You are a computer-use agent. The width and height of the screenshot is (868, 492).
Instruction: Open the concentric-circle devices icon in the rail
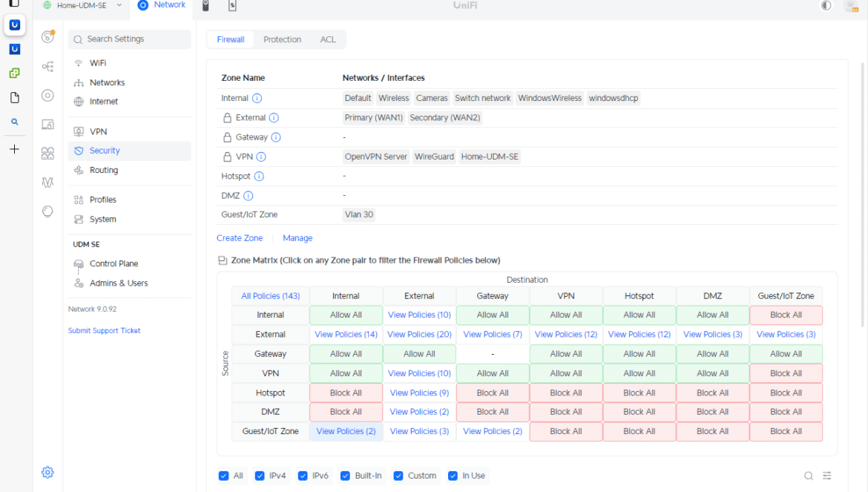point(48,95)
